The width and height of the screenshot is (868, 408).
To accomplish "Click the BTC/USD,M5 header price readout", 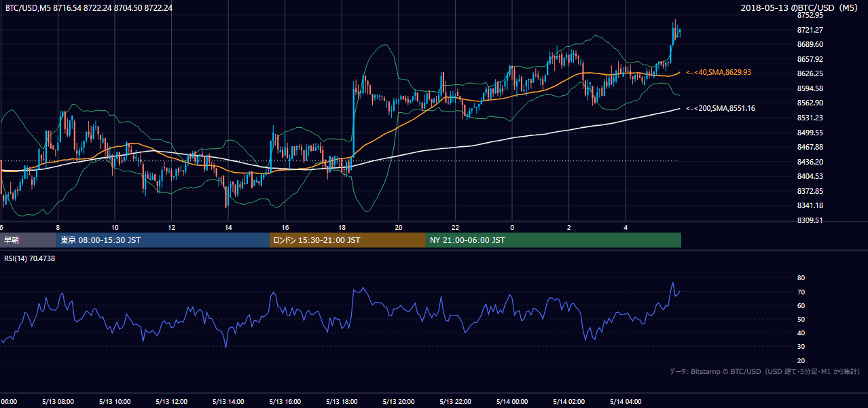I will tap(89, 7).
